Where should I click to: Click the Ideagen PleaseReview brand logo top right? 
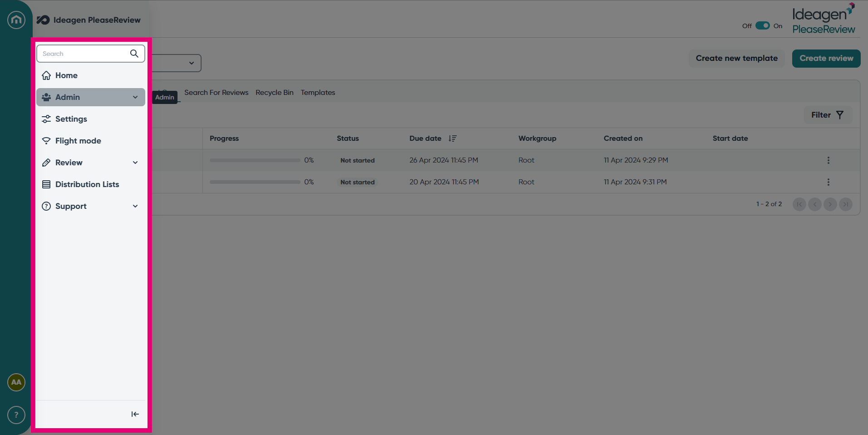(824, 19)
